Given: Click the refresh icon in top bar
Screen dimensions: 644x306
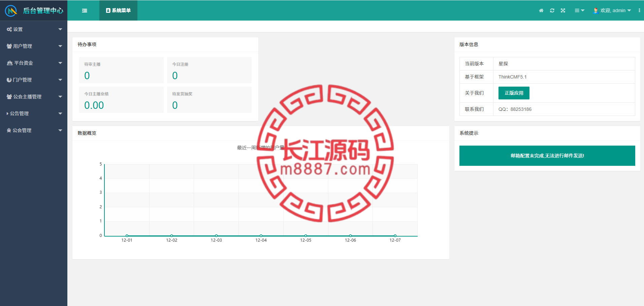Looking at the screenshot, I should coord(552,10).
